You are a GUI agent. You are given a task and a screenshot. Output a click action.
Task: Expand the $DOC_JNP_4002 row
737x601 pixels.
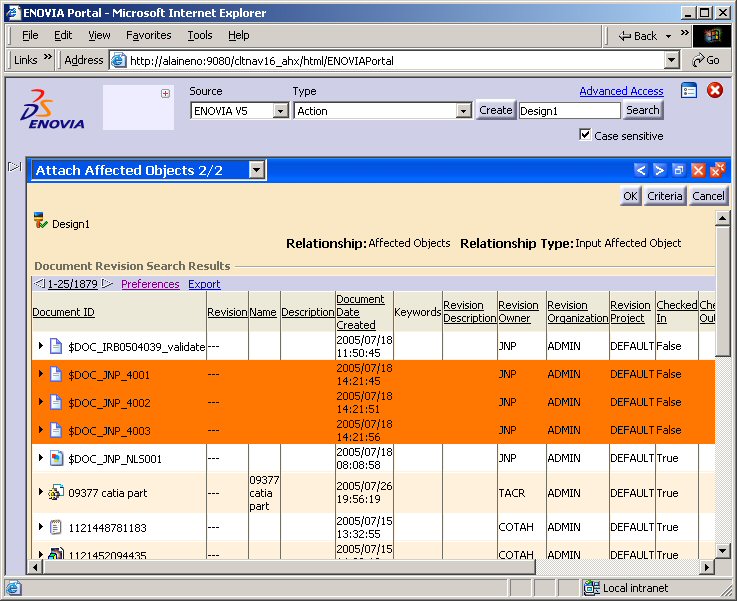pos(41,402)
